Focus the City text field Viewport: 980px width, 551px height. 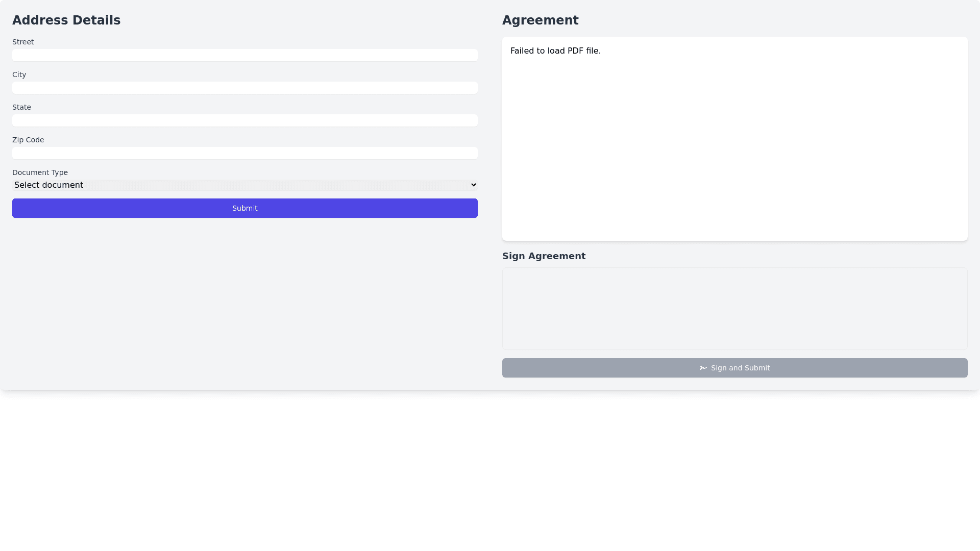245,88
